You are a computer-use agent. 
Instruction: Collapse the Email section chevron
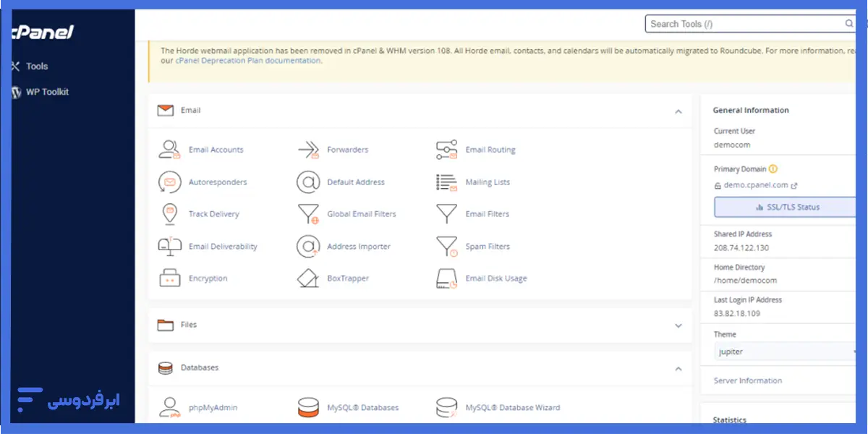(x=678, y=111)
